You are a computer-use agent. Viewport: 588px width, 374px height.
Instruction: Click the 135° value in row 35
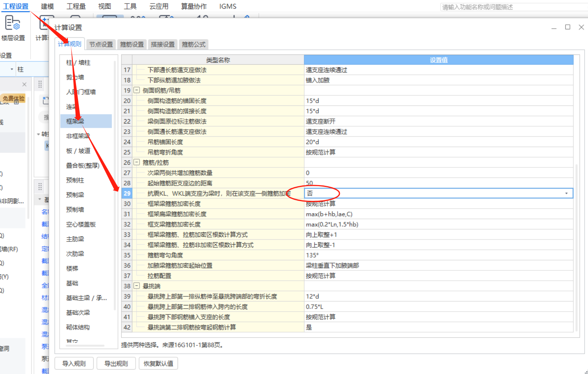pyautogui.click(x=312, y=255)
